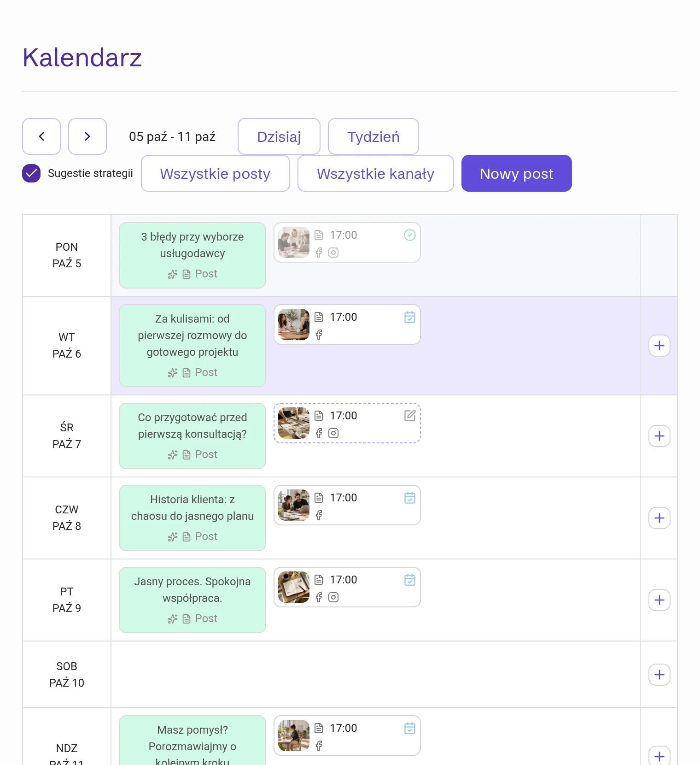The height and width of the screenshot is (765, 700).
Task: Click scheduled calendar icon on Thursday post
Action: [410, 498]
